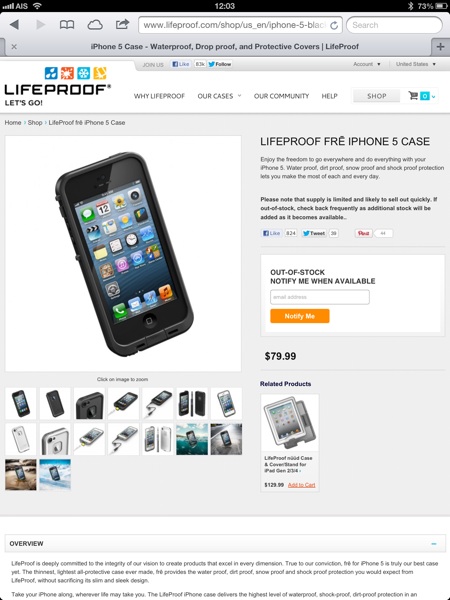Open WHY LIFEPROOF menu item
The image size is (450, 600).
[159, 96]
